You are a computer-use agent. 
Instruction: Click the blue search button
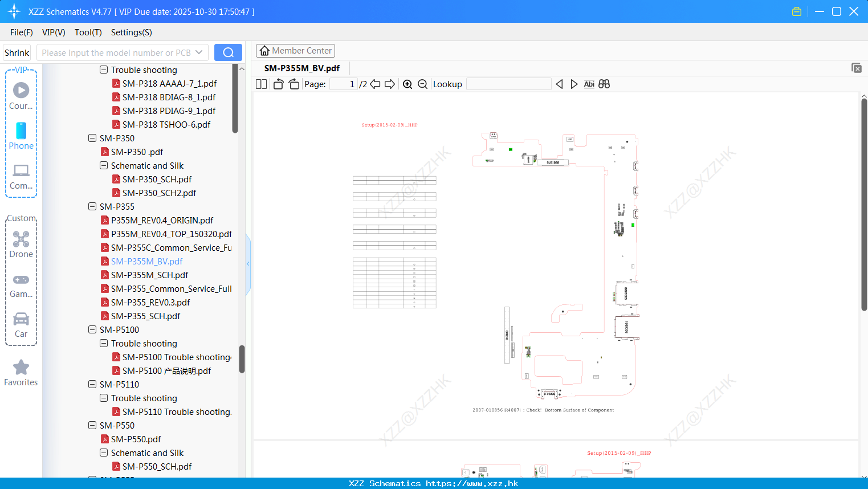228,52
